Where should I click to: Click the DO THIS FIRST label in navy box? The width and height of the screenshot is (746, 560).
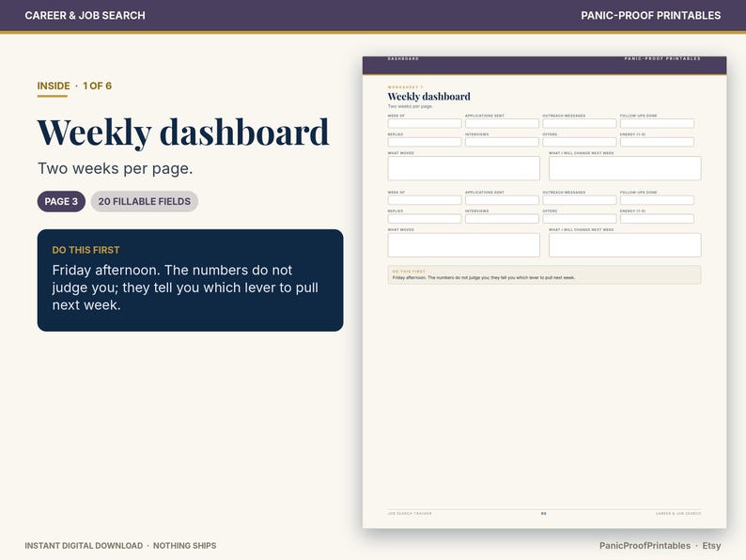85,250
